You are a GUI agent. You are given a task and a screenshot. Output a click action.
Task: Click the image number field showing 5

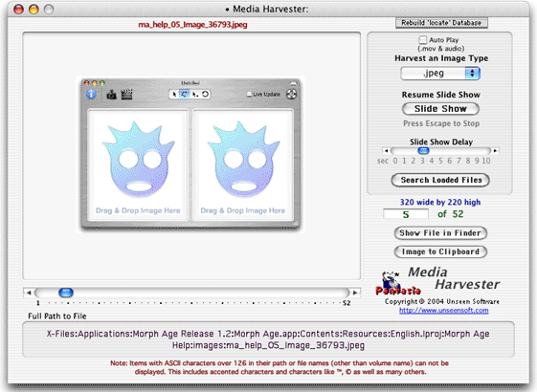pos(406,214)
